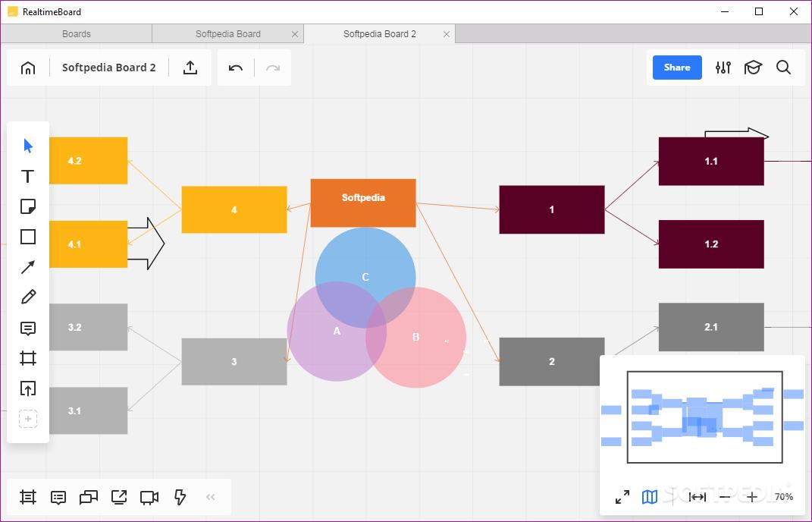Select the maroon box labeled 1
Image resolution: width=812 pixels, height=522 pixels.
coord(551,209)
